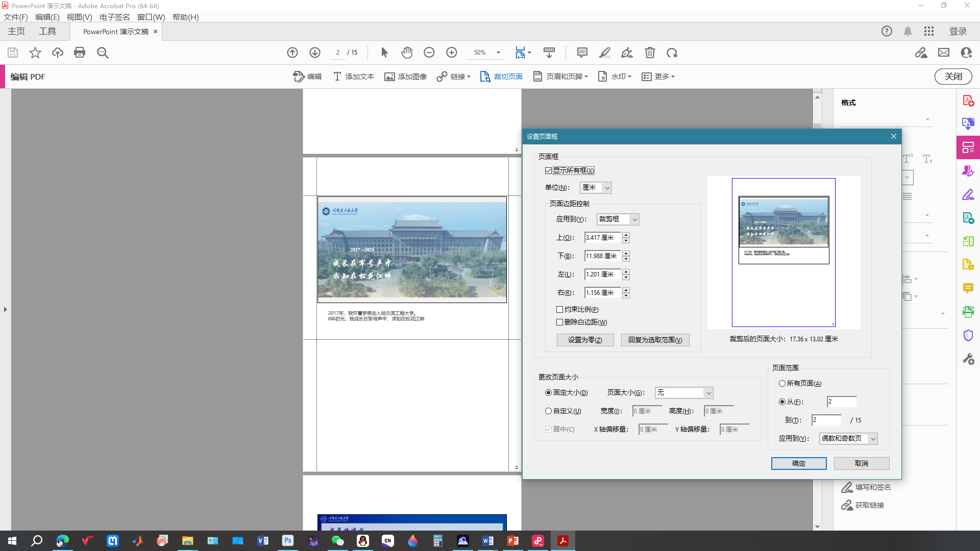Screen dimensions: 980x551
Task: Open Adobe Acrobat in the taskbar
Action: (562, 541)
